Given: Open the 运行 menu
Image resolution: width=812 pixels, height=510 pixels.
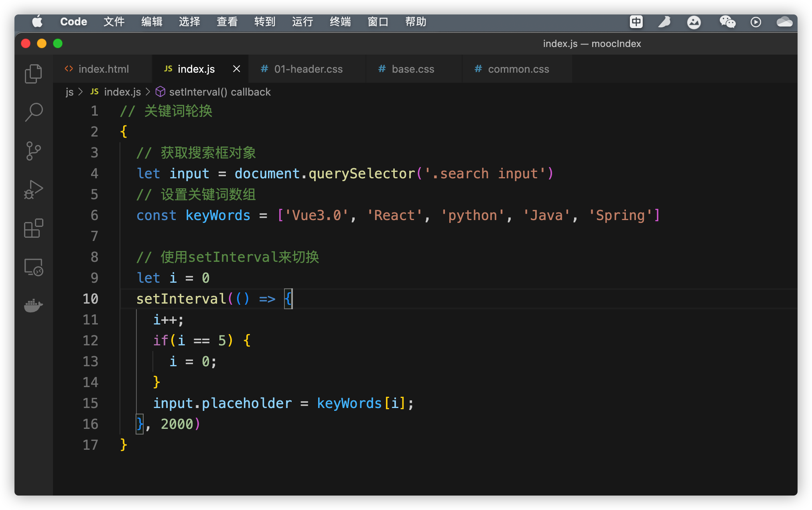Looking at the screenshot, I should tap(302, 22).
